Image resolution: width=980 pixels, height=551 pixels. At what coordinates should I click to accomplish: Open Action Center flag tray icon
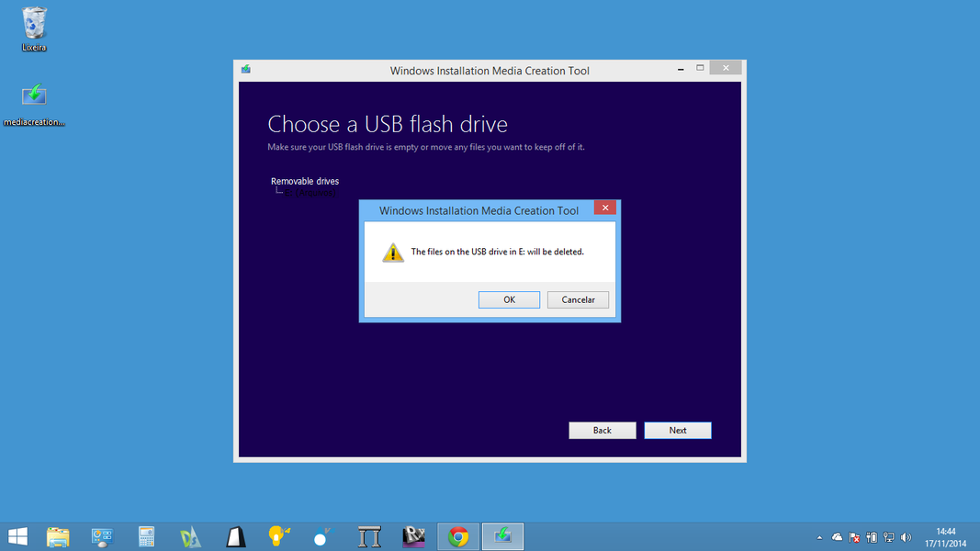point(854,537)
